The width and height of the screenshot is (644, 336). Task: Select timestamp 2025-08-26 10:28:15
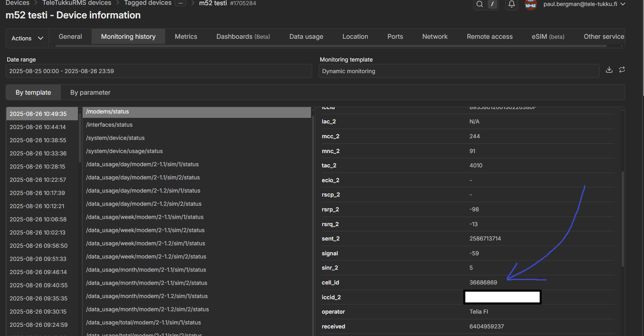42,167
